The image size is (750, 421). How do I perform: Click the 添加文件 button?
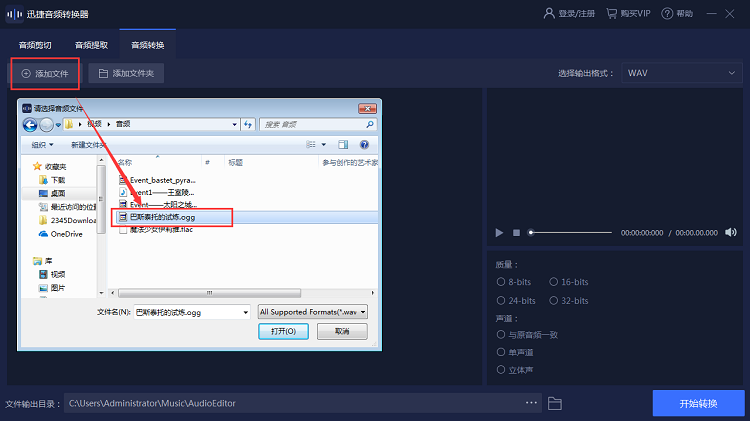[x=45, y=74]
